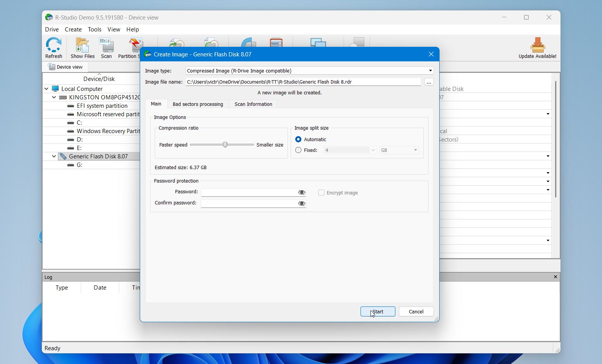Screen dimensions: 602x364
Task: Click the Refresh toolbar icon
Action: click(54, 45)
